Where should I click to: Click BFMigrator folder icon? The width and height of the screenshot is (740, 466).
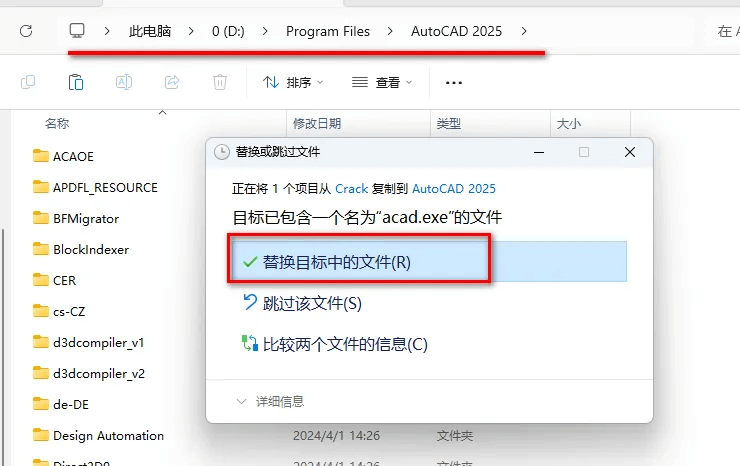[41, 218]
